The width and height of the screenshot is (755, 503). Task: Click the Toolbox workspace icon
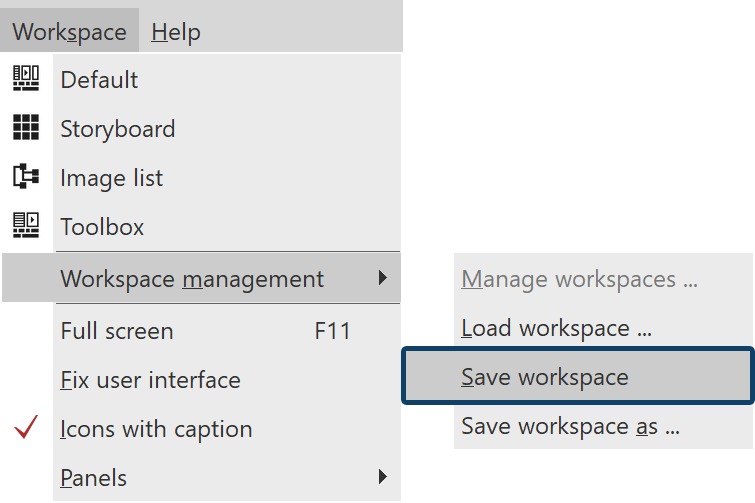click(26, 226)
